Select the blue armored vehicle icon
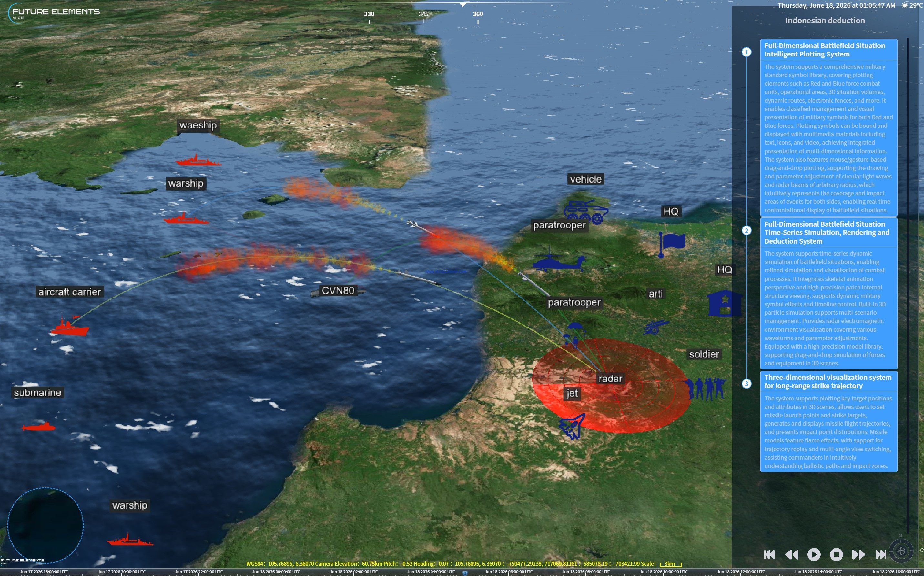The image size is (924, 576). [x=586, y=212]
